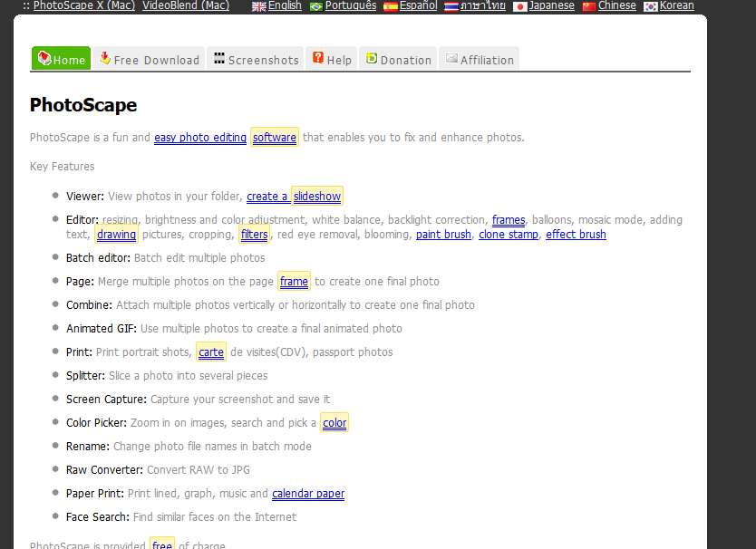Go to the Help tab
Image resolution: width=756 pixels, height=549 pixels.
(x=332, y=58)
